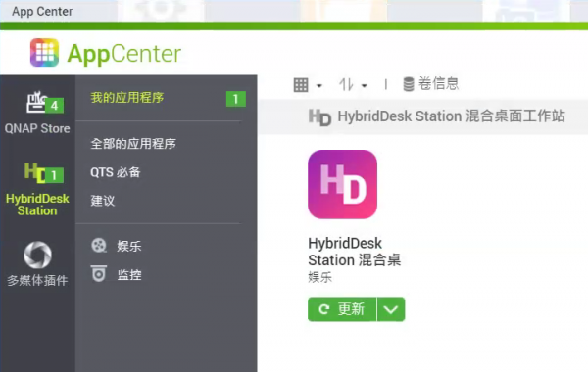Viewport: 588px width, 372px height.
Task: Click the film reel icon beside 娱乐
Action: pyautogui.click(x=99, y=246)
